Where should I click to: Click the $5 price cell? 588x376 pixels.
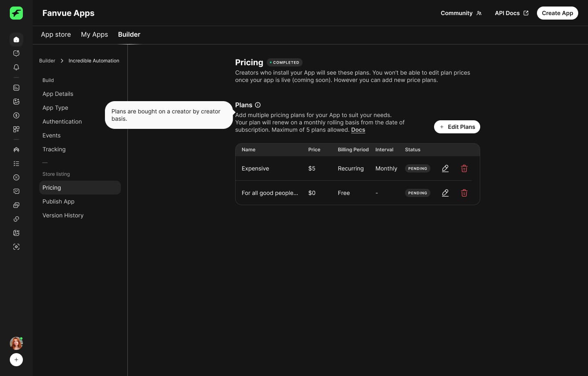(312, 168)
